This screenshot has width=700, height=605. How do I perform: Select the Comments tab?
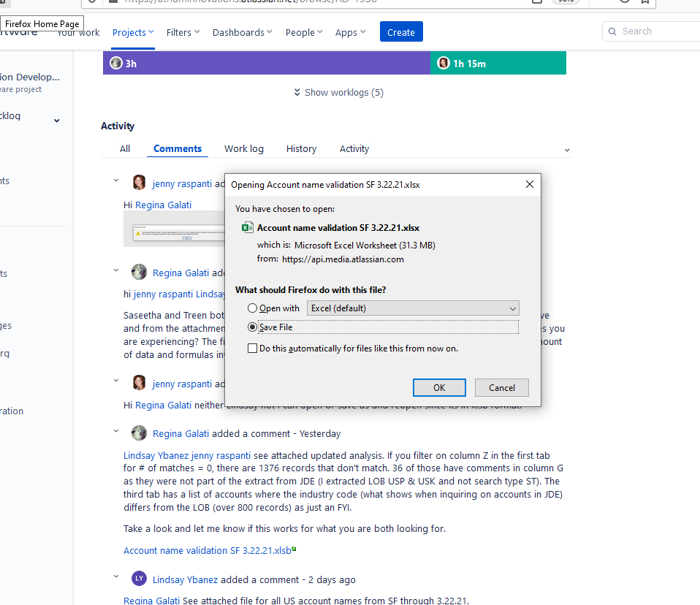click(x=178, y=148)
